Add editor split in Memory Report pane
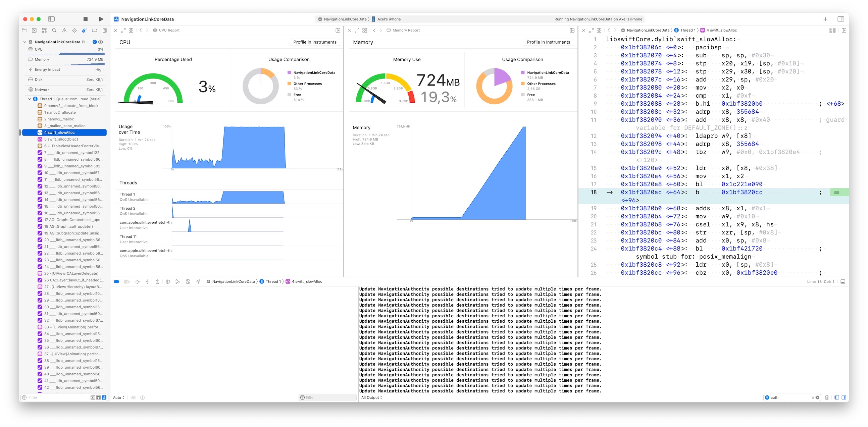Image resolution: width=868 pixels, height=427 pixels. (x=572, y=30)
